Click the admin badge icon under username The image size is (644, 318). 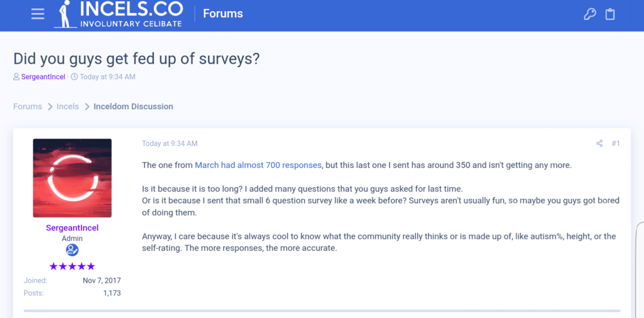tap(72, 250)
